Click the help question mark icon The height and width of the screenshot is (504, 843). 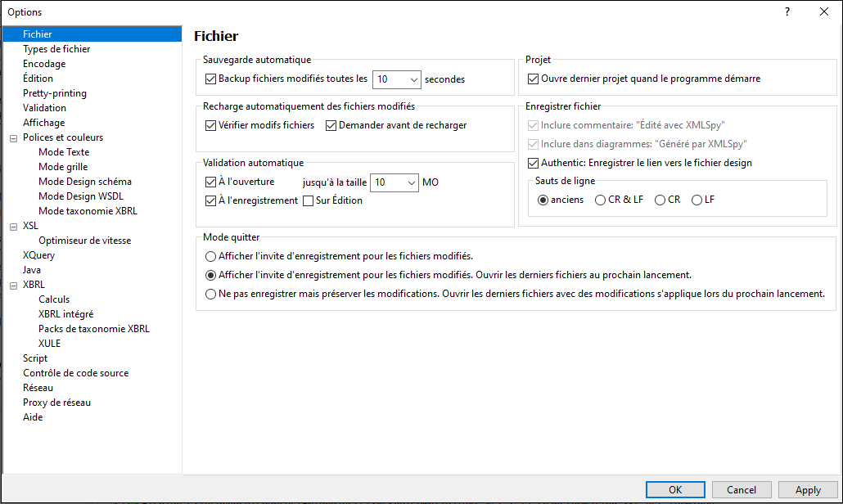787,11
